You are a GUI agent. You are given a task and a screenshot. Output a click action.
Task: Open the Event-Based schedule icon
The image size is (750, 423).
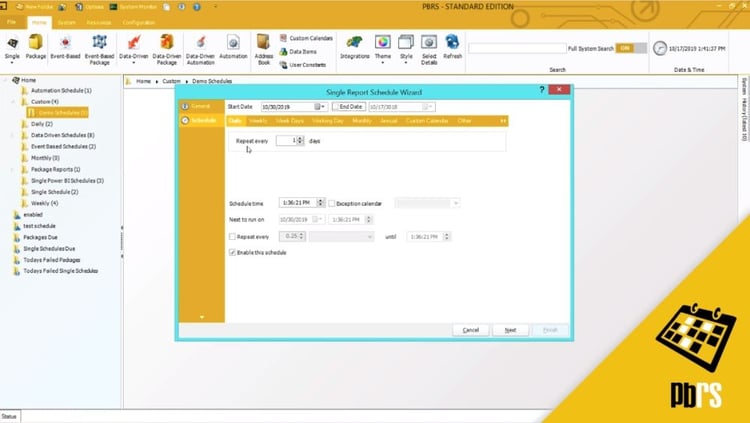pyautogui.click(x=66, y=47)
